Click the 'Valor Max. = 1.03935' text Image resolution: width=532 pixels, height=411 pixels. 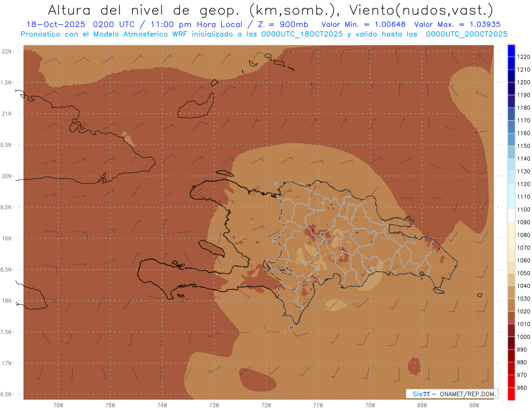[457, 24]
